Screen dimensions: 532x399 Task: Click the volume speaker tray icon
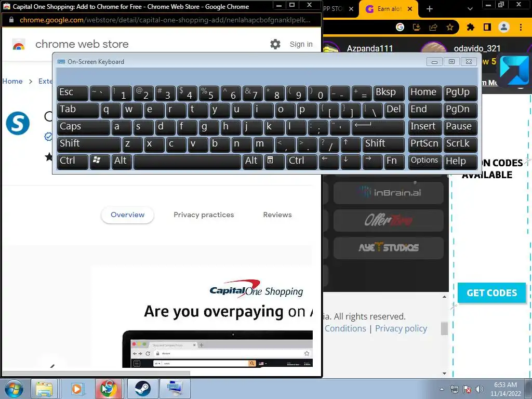(480, 390)
